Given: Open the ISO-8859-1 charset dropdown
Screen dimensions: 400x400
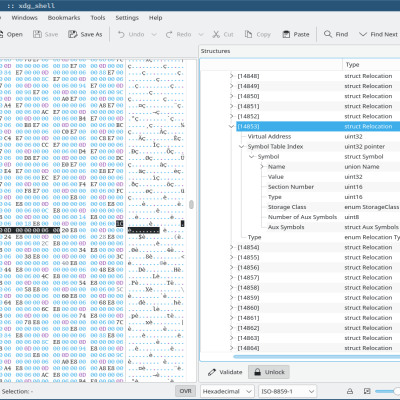Looking at the screenshot, I should pyautogui.click(x=287, y=391).
